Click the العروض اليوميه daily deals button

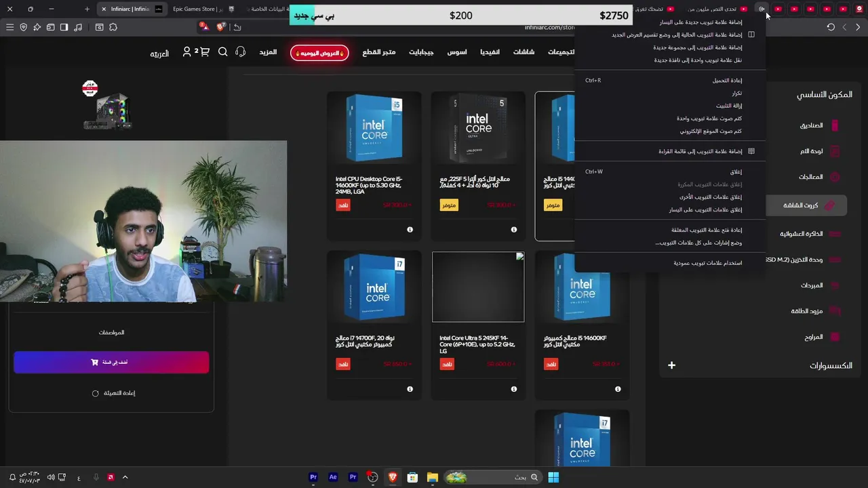(319, 53)
